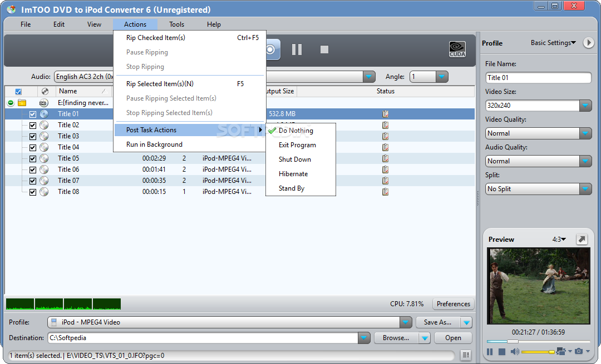This screenshot has height=364, width=601.
Task: Select Hibernate post task action
Action: click(300, 174)
